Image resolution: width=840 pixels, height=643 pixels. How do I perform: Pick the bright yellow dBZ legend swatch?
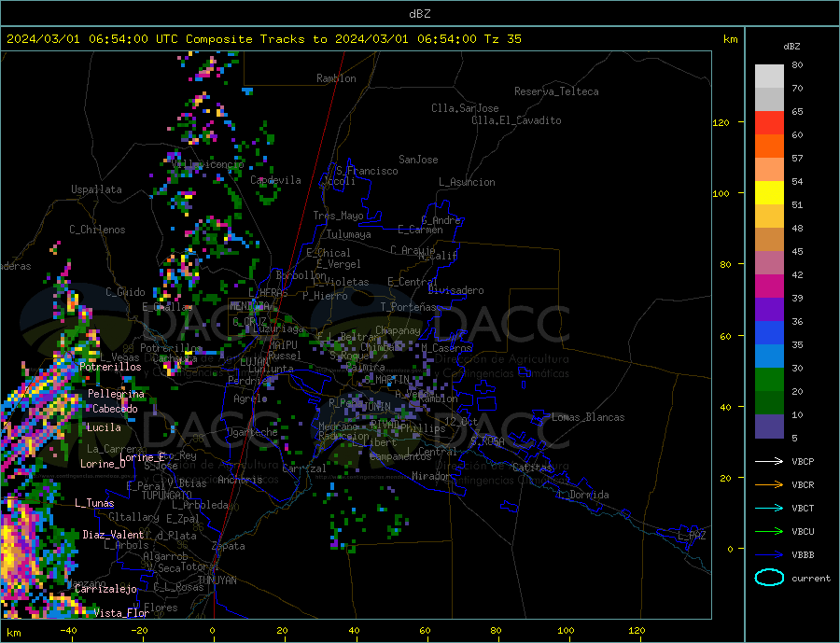coord(769,193)
